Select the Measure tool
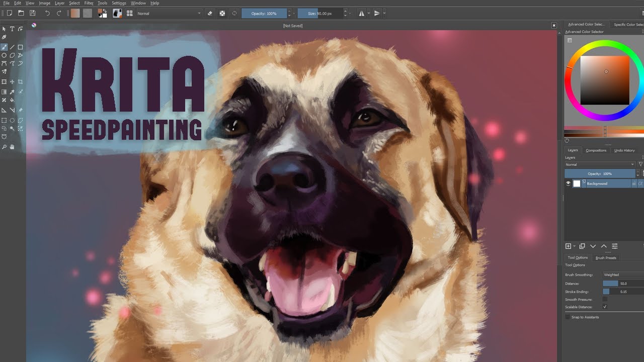Viewport: 644px width, 362px height. click(12, 110)
